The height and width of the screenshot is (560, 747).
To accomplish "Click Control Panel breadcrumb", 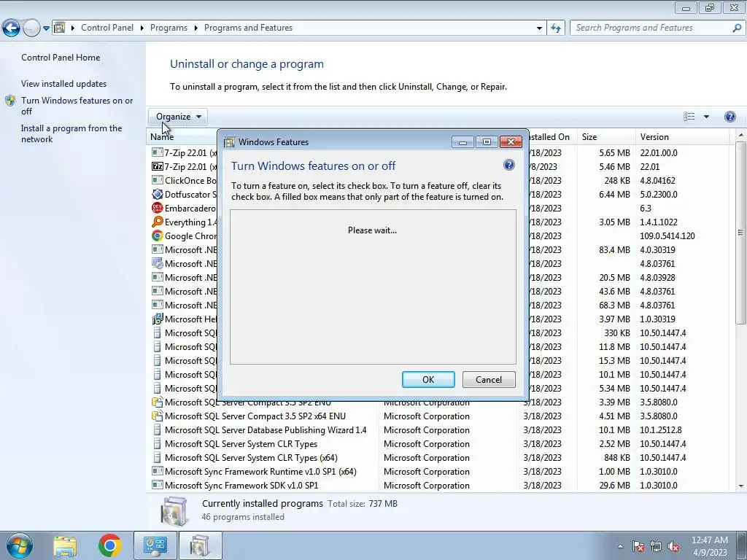I will click(x=107, y=28).
